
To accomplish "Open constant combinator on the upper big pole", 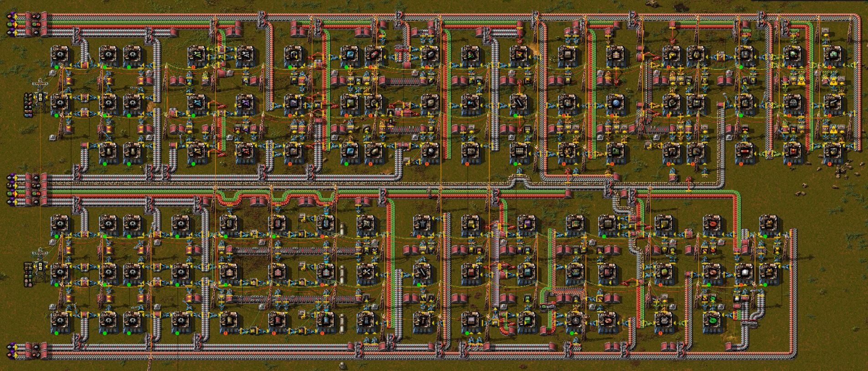I will tap(41, 98).
